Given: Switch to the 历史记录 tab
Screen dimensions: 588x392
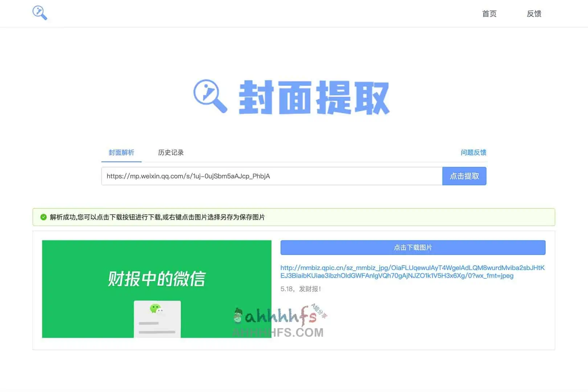Looking at the screenshot, I should pos(171,152).
